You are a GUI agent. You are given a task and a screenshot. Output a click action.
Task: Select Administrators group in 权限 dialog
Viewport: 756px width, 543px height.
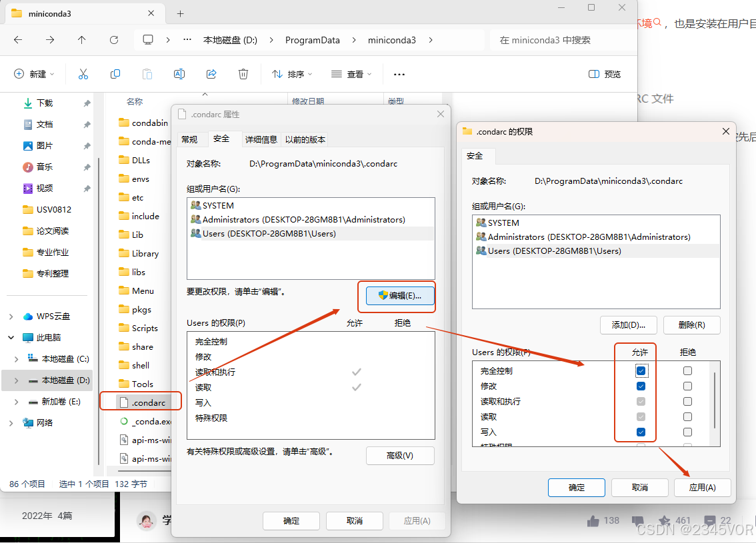tap(596, 237)
